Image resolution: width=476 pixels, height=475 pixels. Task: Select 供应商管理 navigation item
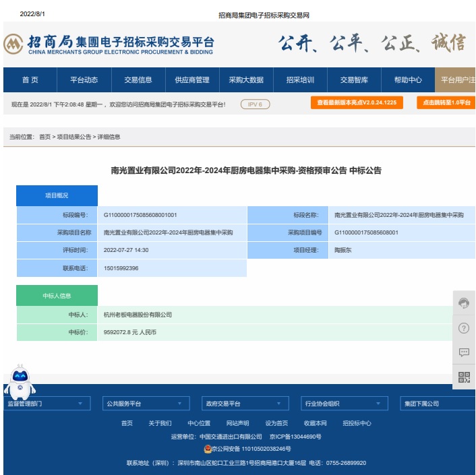click(x=192, y=80)
